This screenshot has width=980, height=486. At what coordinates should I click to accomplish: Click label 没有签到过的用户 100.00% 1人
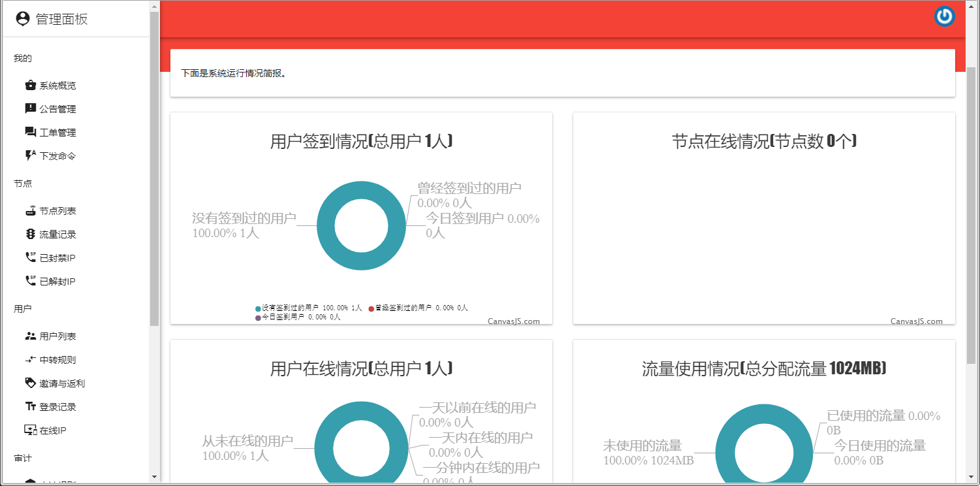pyautogui.click(x=244, y=225)
